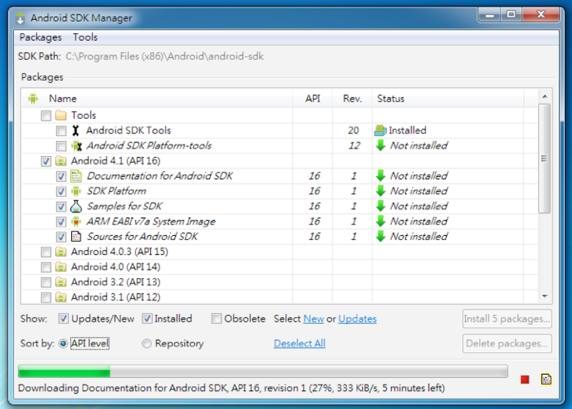Check the Android 3.1 (API 12) checkbox

46,297
